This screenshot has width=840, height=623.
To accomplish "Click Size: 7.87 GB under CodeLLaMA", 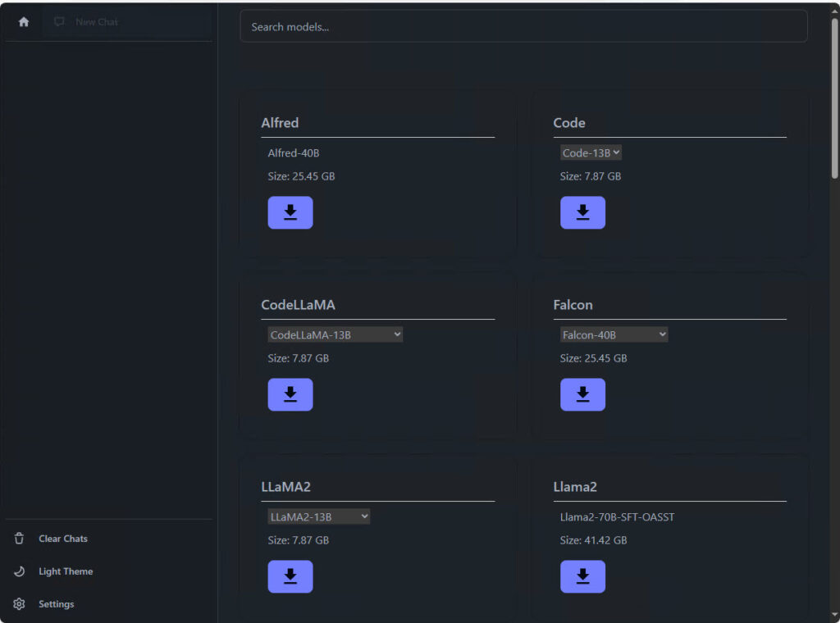I will 299,358.
